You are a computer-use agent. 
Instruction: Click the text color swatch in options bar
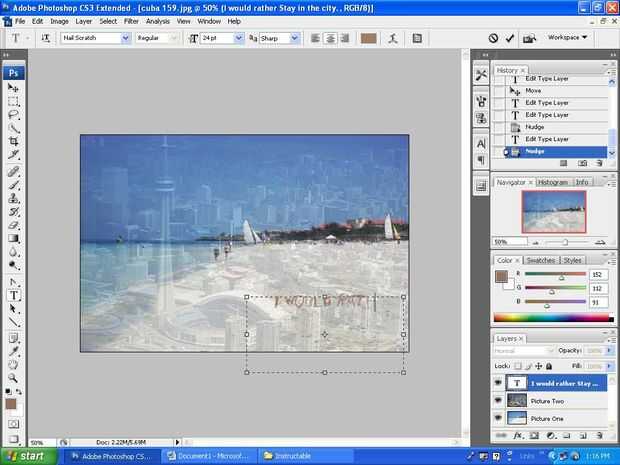click(369, 38)
